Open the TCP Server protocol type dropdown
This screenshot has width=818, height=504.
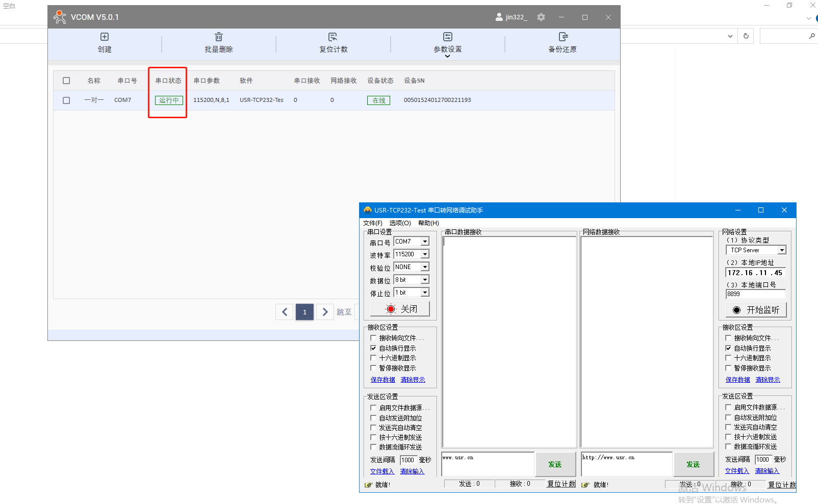[x=781, y=250]
